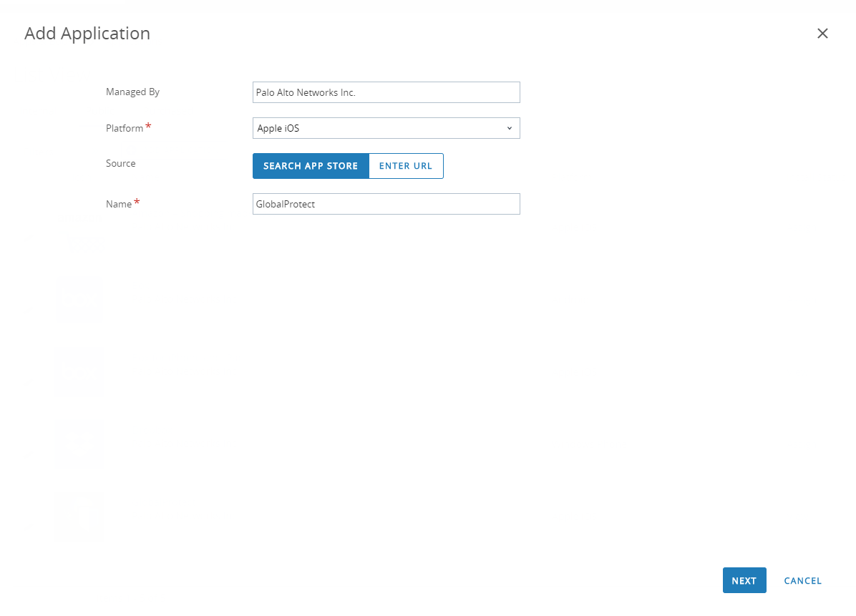The image size is (856, 616).
Task: Click the Apple iOS text in Platform
Action: click(278, 129)
